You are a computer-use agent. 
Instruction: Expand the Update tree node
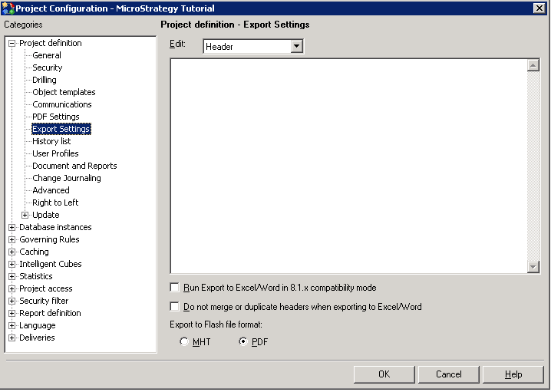coord(25,216)
